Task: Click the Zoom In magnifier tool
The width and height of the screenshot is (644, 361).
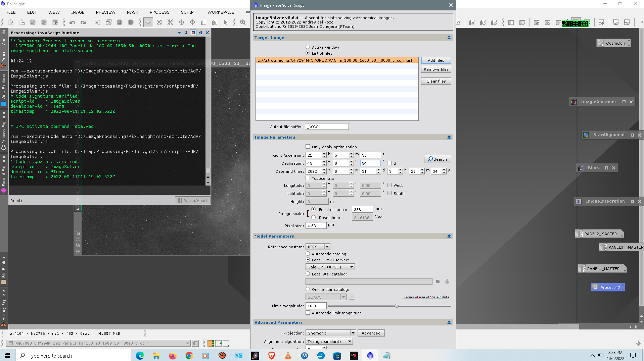Action: 243,22
